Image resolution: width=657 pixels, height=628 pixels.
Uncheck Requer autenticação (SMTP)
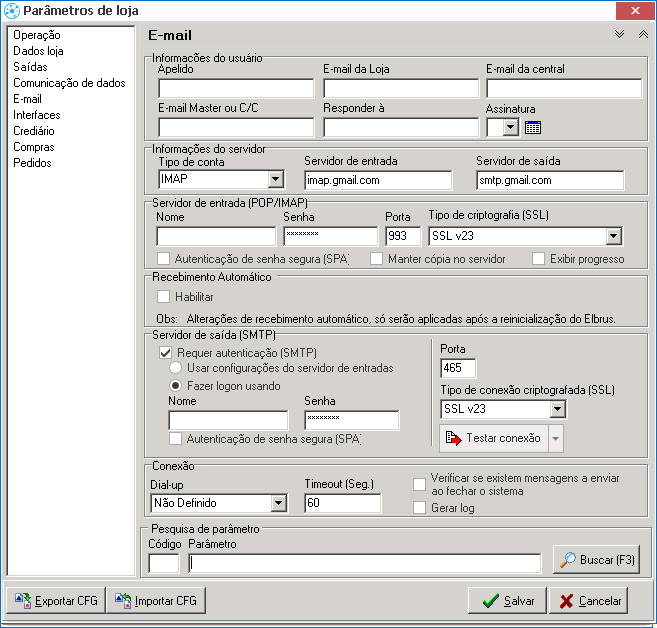[x=166, y=353]
